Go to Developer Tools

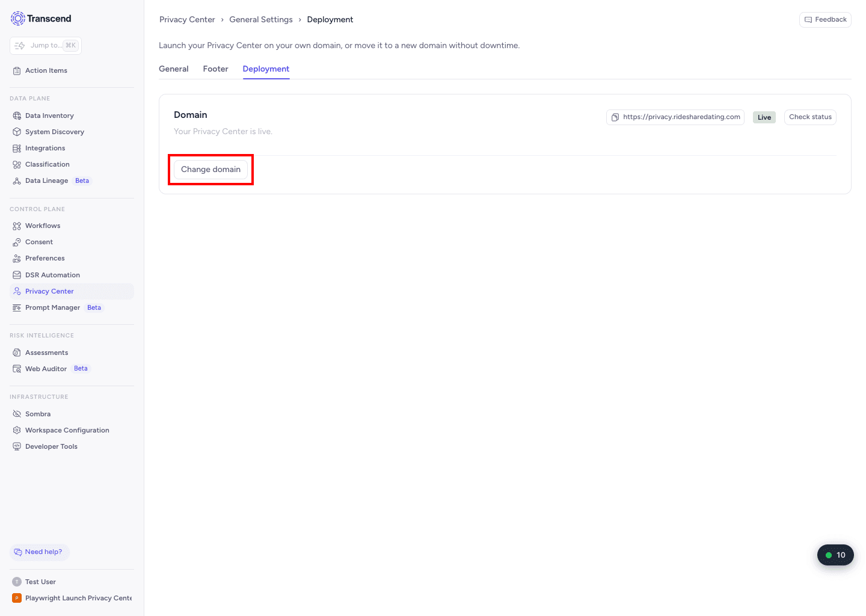click(72, 446)
